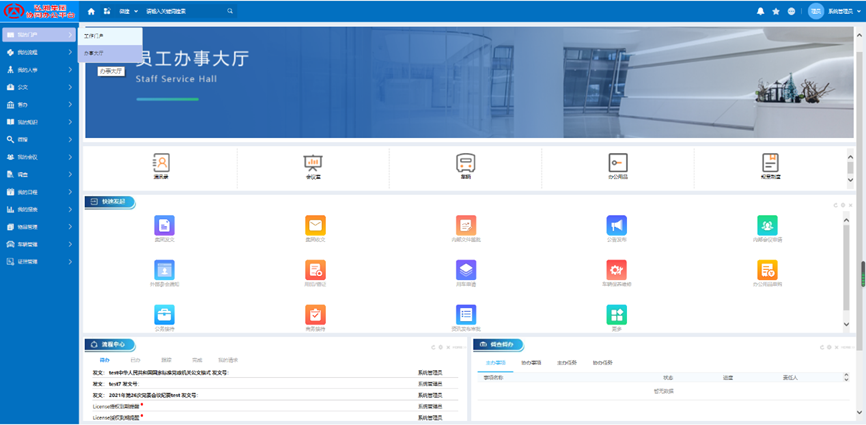Focus the keyword search input field

click(185, 11)
